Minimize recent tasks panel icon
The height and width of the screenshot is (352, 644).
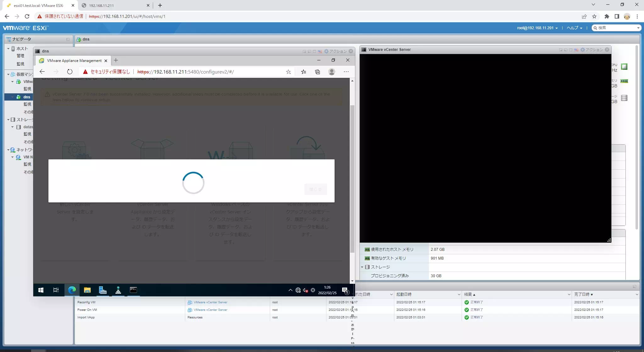click(634, 287)
